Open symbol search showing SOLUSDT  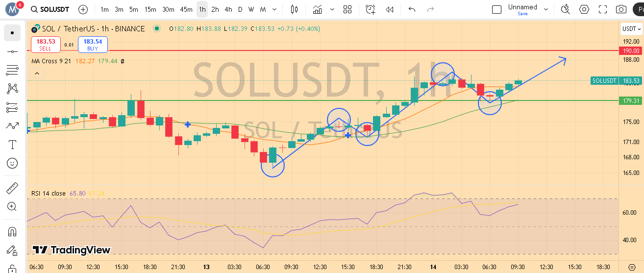50,9
